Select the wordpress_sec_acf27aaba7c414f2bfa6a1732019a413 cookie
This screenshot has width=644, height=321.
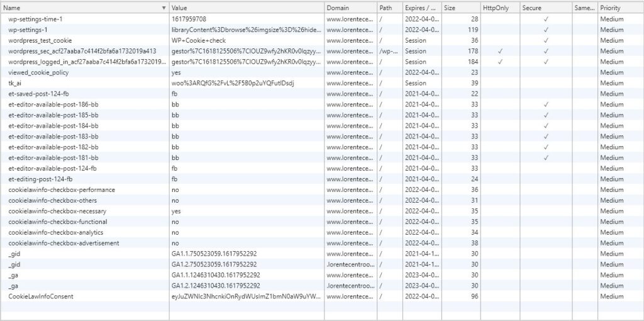pos(322,51)
